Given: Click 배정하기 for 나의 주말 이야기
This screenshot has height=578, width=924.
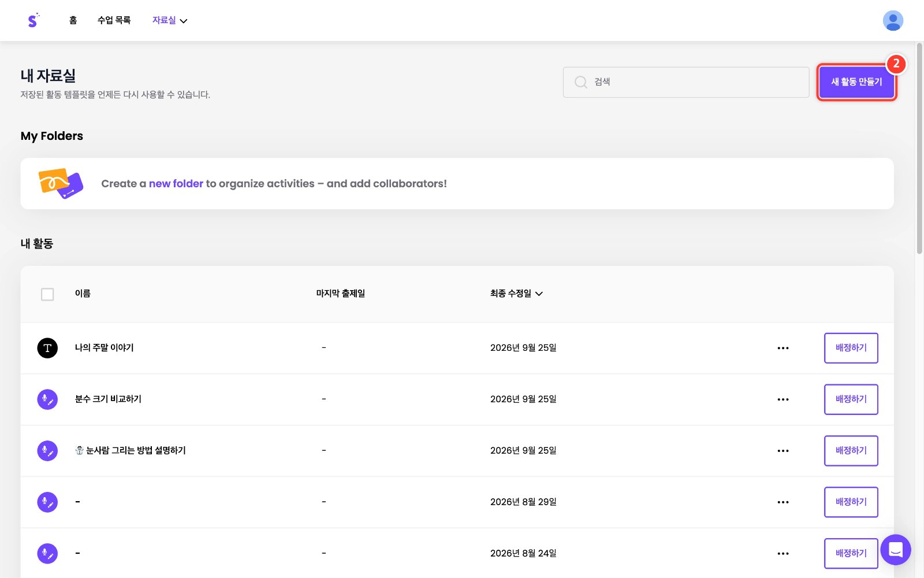Looking at the screenshot, I should tap(851, 348).
